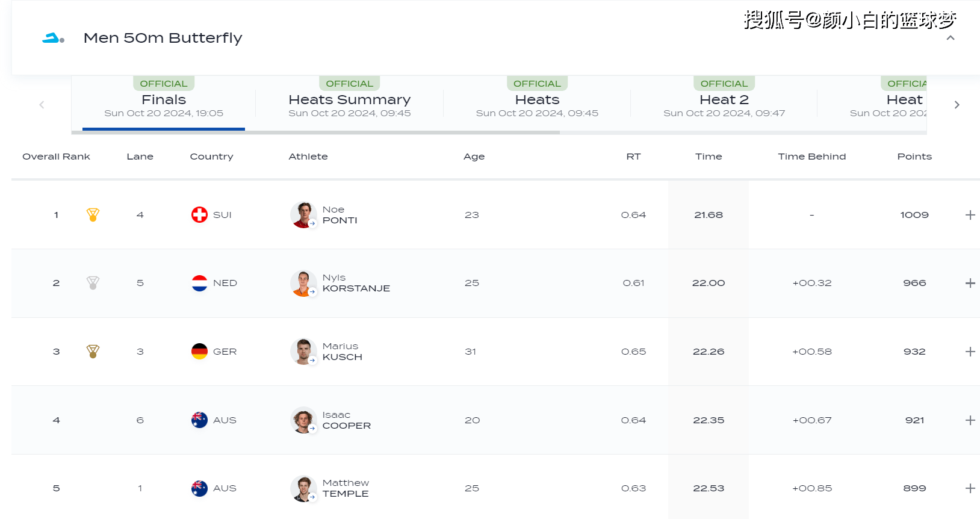Click the Time Behind column header
The height and width of the screenshot is (519, 980).
point(812,157)
